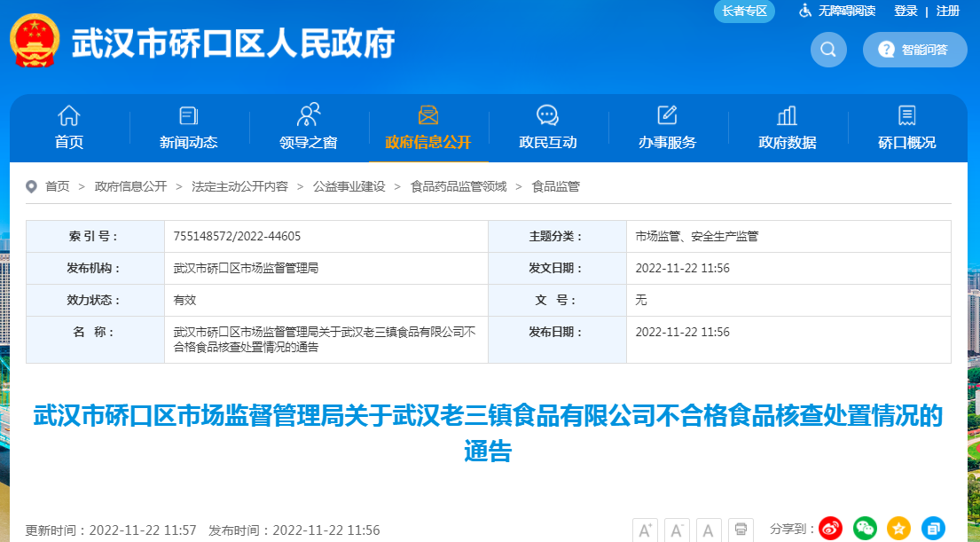Screen dimensions: 980x542
Task: Click the breadcrumb location pin icon
Action: click(x=31, y=186)
